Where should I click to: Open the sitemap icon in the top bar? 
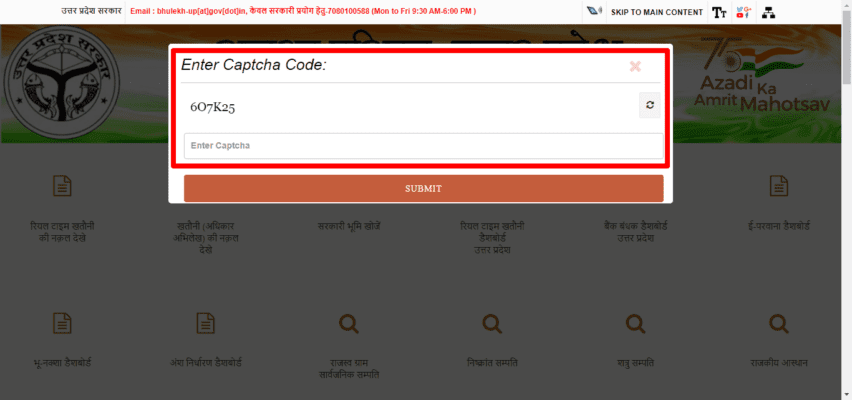(768, 12)
